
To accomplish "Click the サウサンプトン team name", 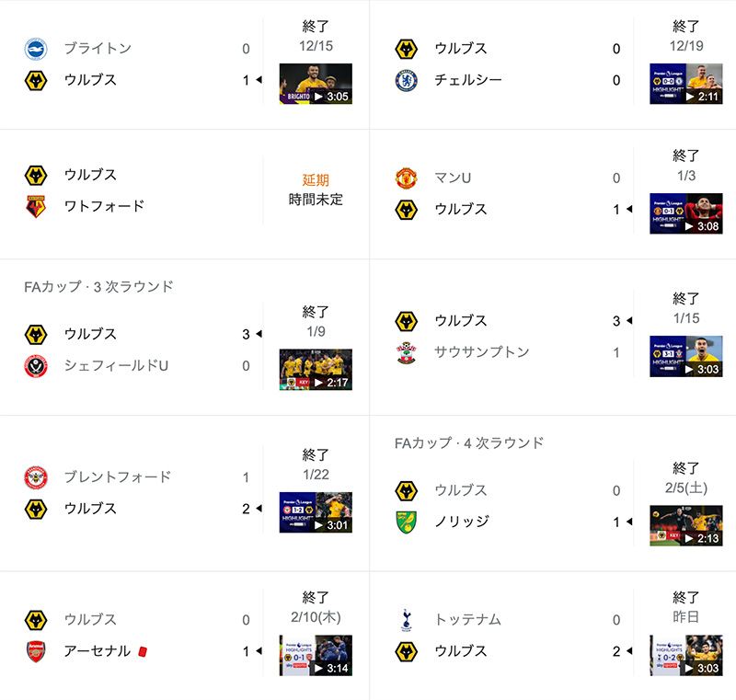I will click(x=482, y=352).
